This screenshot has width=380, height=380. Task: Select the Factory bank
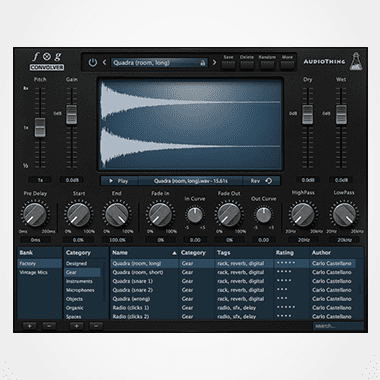(39, 264)
